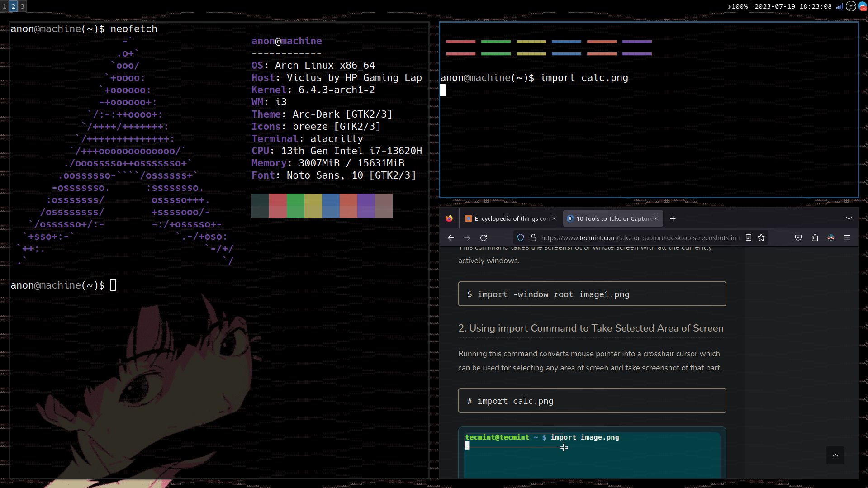Expand the list all tabs dropdown

849,218
